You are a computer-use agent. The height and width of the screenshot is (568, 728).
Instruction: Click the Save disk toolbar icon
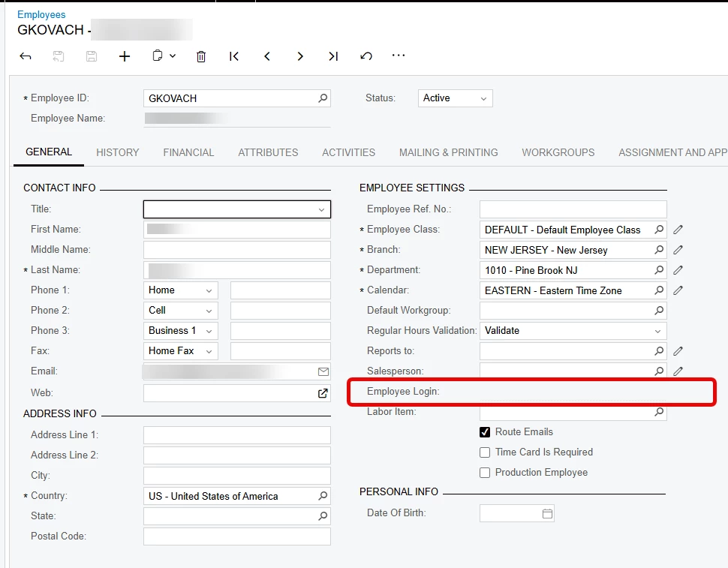click(x=92, y=56)
